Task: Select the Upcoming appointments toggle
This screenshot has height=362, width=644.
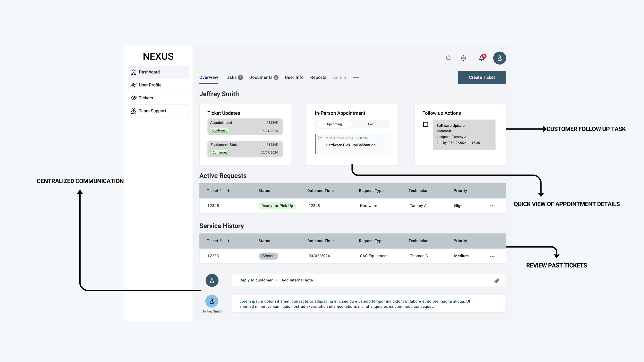Action: pyautogui.click(x=334, y=124)
